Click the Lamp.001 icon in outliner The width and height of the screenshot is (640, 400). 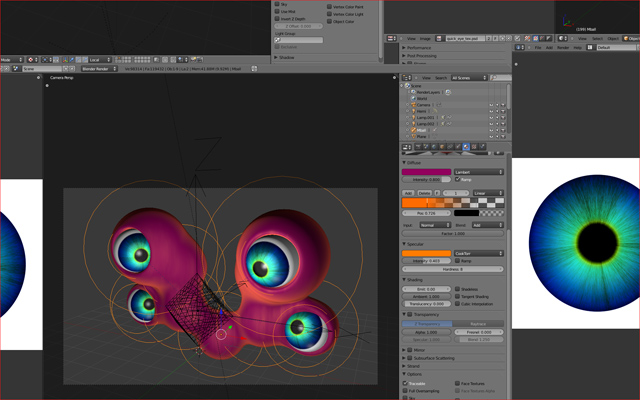click(412, 117)
